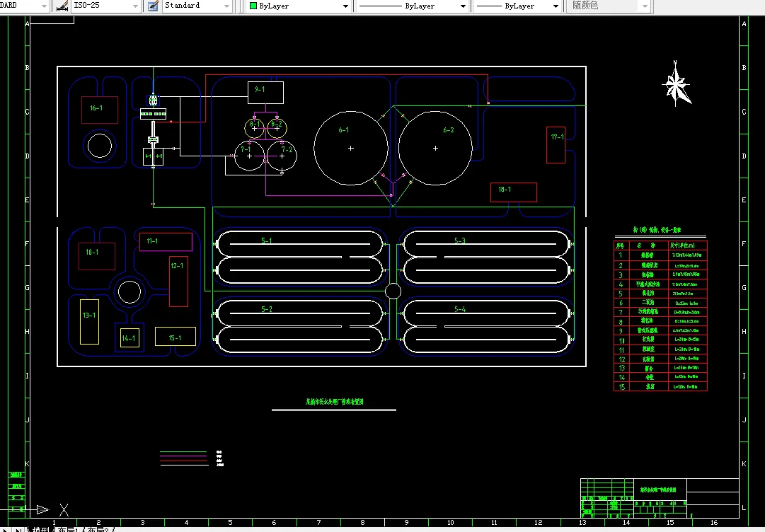Click the green ByLayer color swatch
The width and height of the screenshot is (765, 532).
[253, 6]
